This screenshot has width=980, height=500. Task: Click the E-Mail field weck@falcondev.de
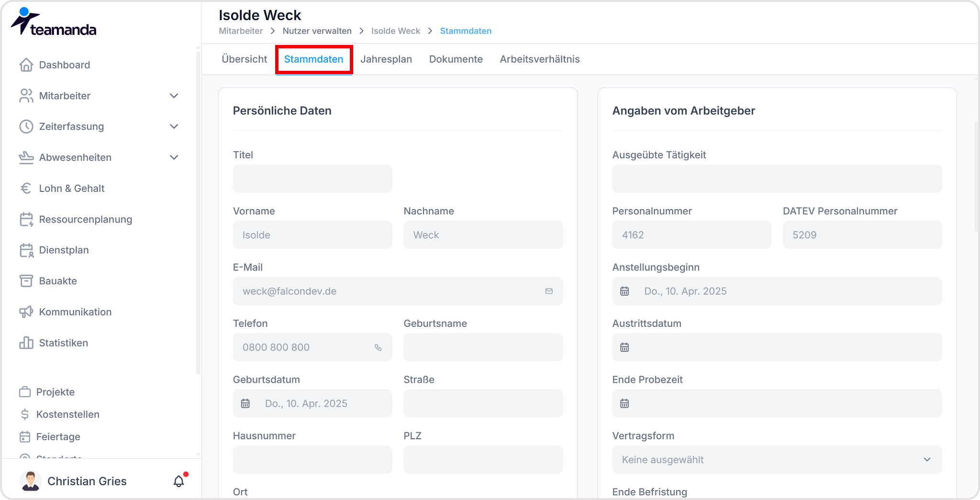coord(398,291)
